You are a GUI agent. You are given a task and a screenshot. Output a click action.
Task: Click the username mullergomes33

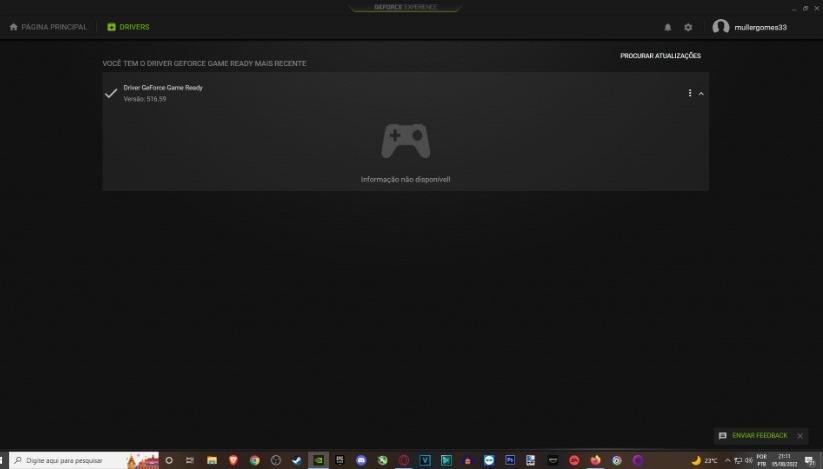[x=760, y=27]
